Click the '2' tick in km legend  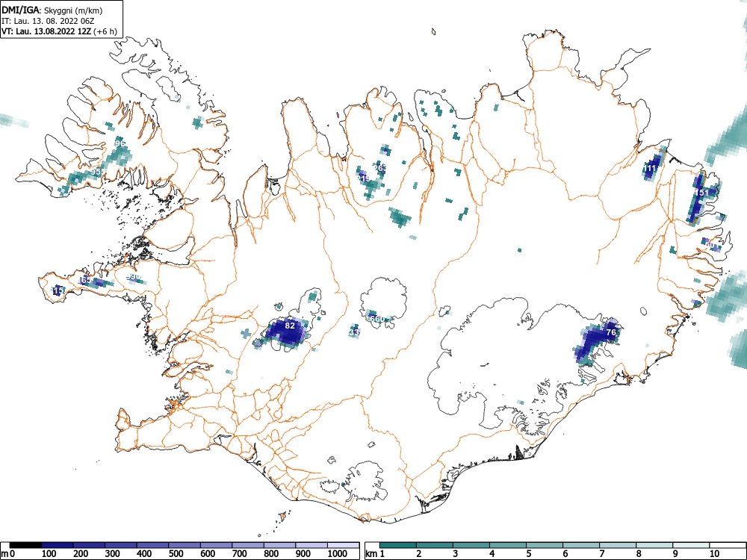click(x=419, y=554)
